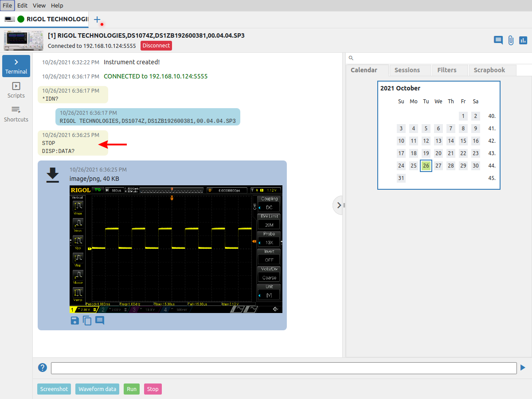Select October 19 in the calendar
The height and width of the screenshot is (399, 532).
coord(426,153)
